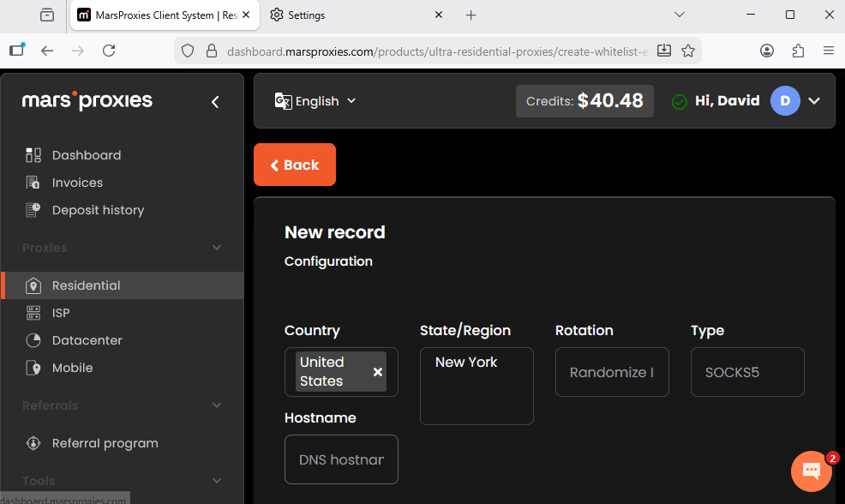Close the Settings browser tab
845x504 pixels.
[439, 15]
